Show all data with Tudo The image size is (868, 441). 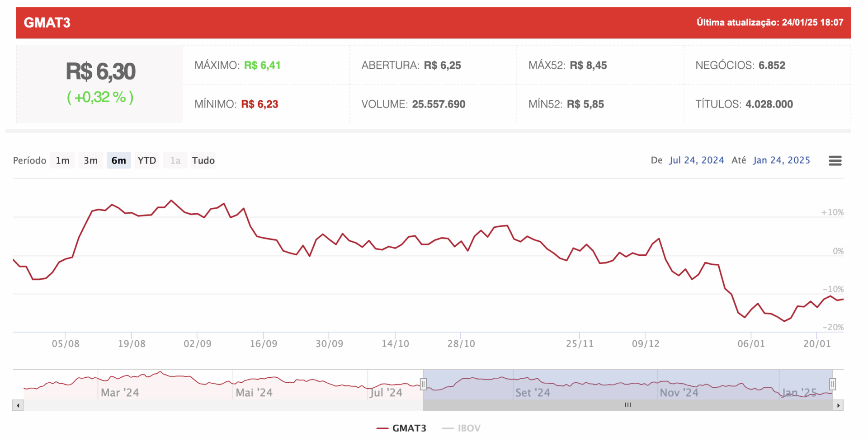(x=203, y=160)
